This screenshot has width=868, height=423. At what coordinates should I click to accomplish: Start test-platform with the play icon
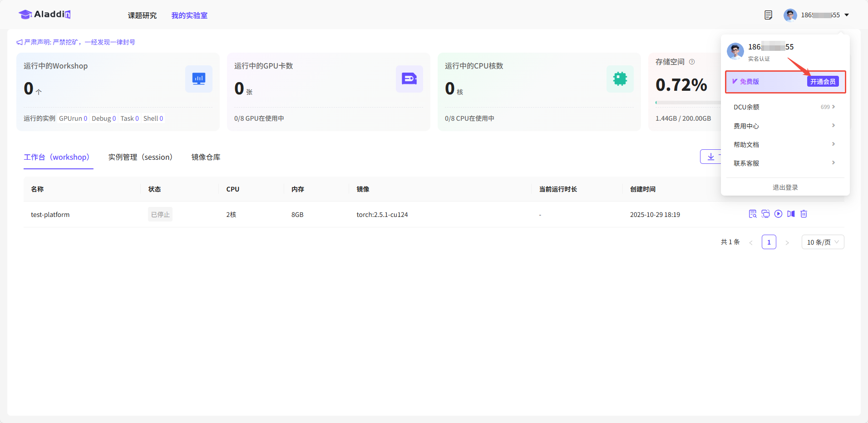[778, 214]
